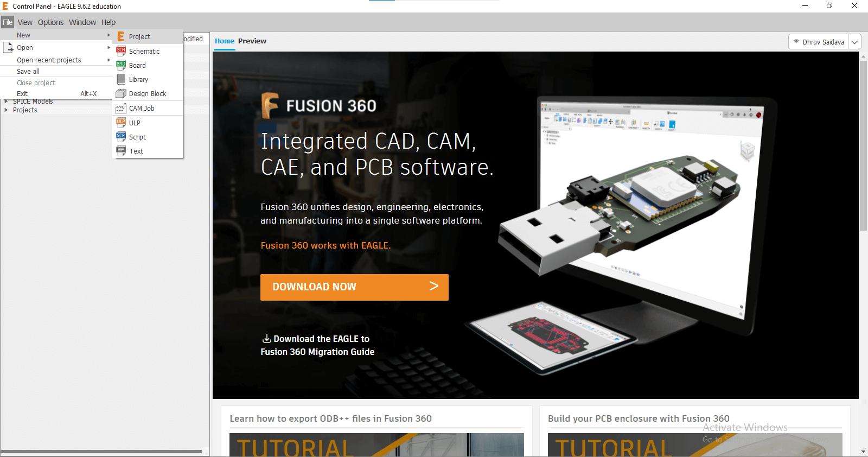Expand the Open recent projects submenu arrow
Screen dimensions: 868x457
pos(108,60)
